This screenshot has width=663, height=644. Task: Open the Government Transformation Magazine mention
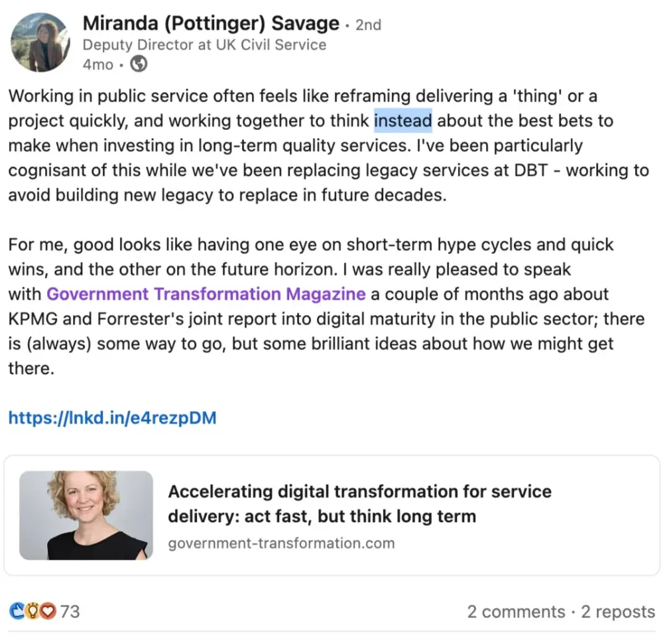click(x=206, y=294)
